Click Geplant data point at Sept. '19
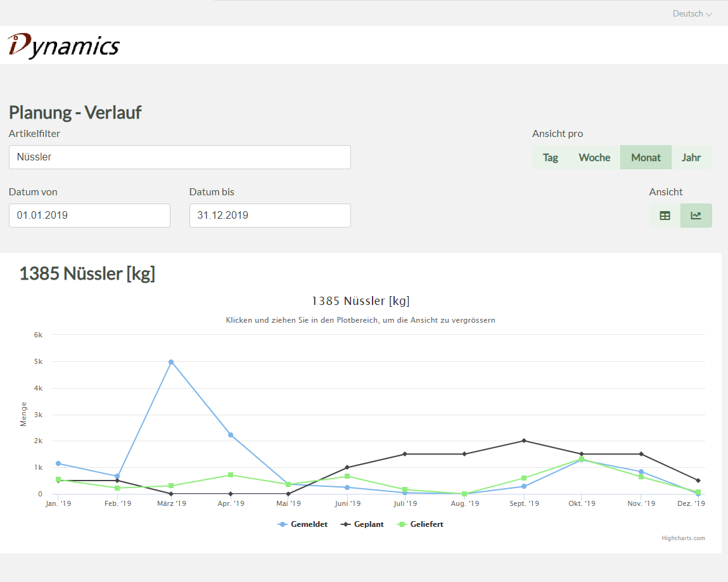The width and height of the screenshot is (728, 582). (x=523, y=441)
